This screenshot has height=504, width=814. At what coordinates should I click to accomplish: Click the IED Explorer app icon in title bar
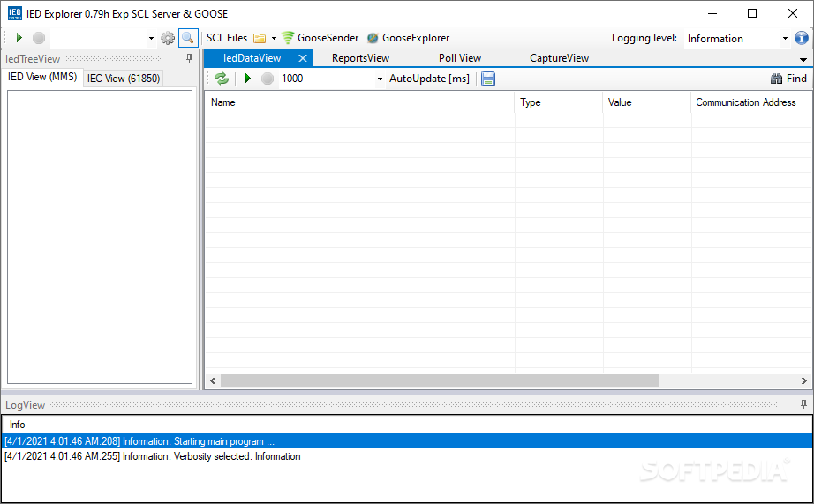pos(14,13)
